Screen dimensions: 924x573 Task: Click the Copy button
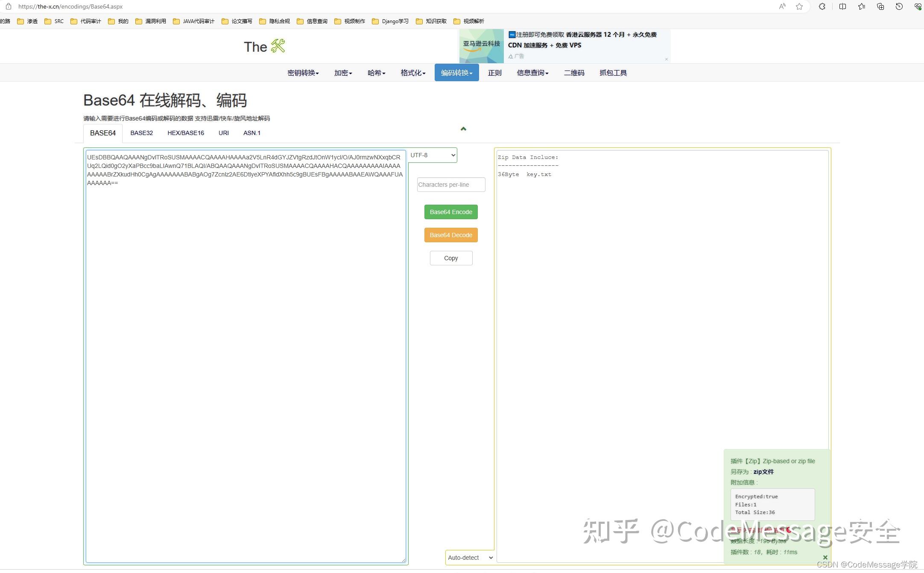451,258
